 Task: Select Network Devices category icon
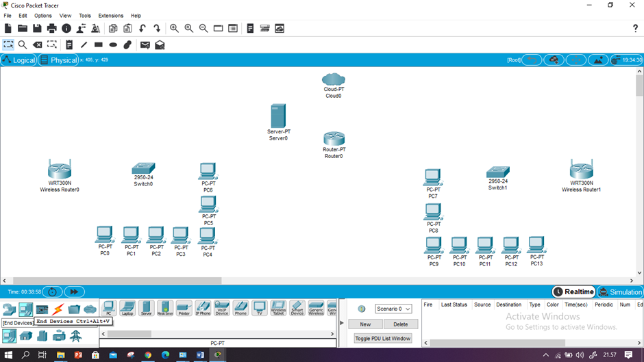[x=9, y=309]
